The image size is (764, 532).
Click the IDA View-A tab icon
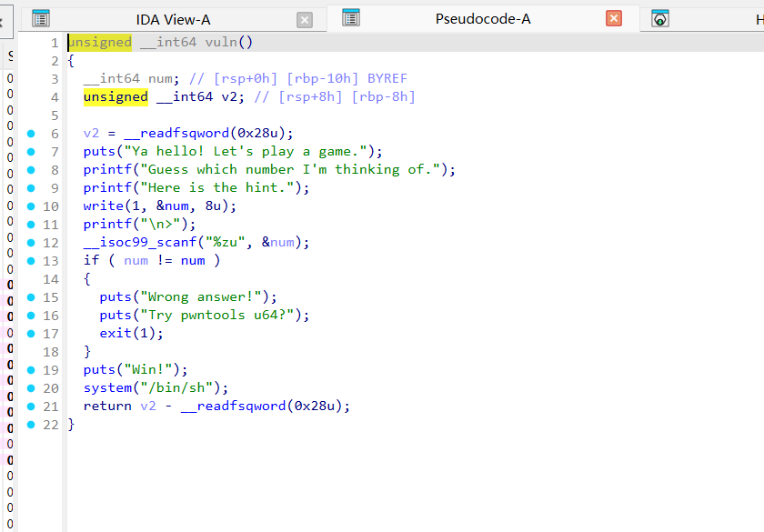pos(41,19)
